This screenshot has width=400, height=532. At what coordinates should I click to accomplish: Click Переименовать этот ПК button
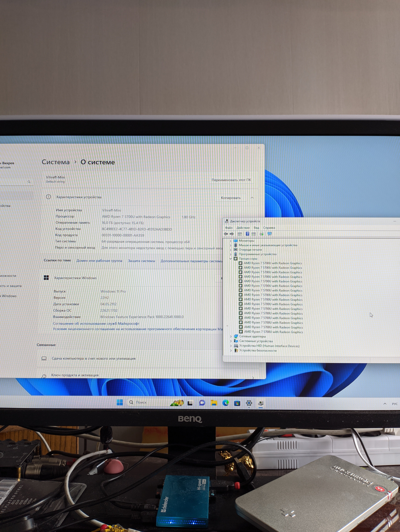231,180
